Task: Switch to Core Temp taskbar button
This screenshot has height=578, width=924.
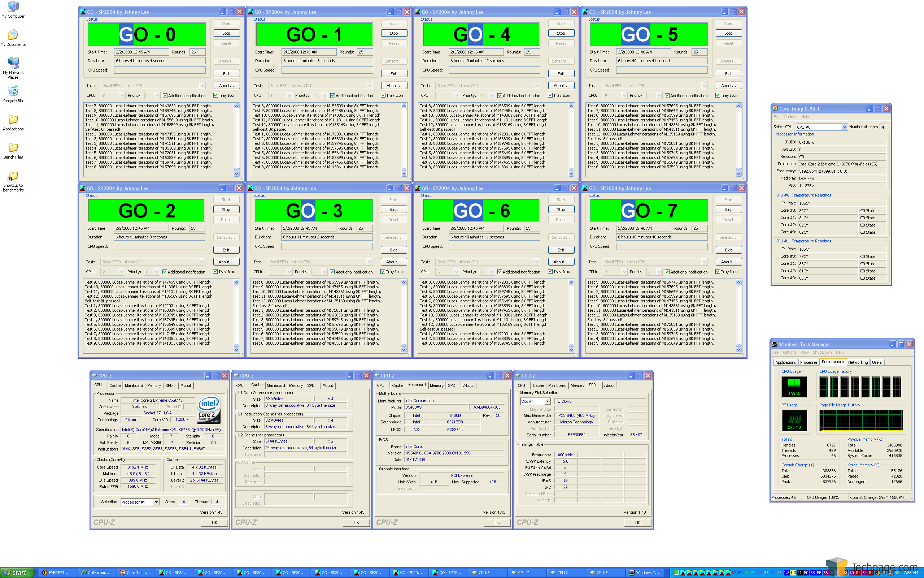Action: [136, 573]
